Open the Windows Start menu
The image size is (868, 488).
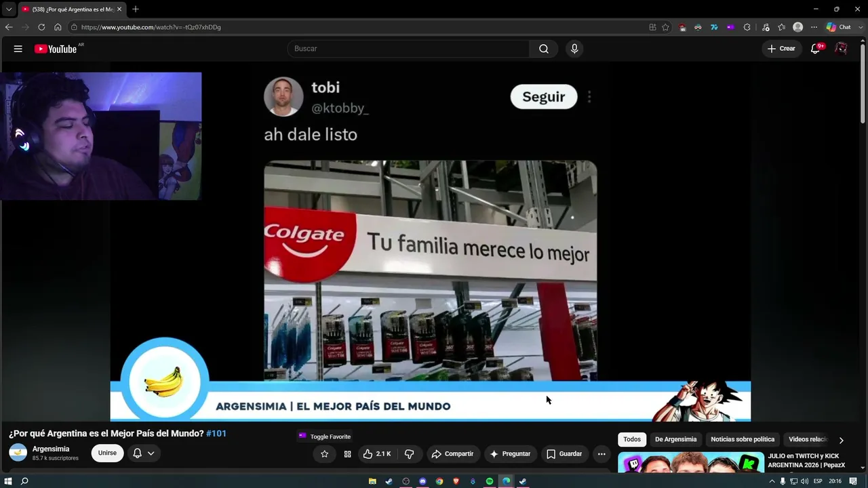pyautogui.click(x=8, y=481)
